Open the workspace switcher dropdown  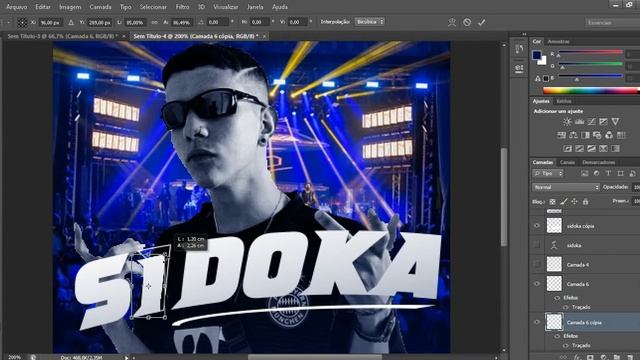[613, 22]
